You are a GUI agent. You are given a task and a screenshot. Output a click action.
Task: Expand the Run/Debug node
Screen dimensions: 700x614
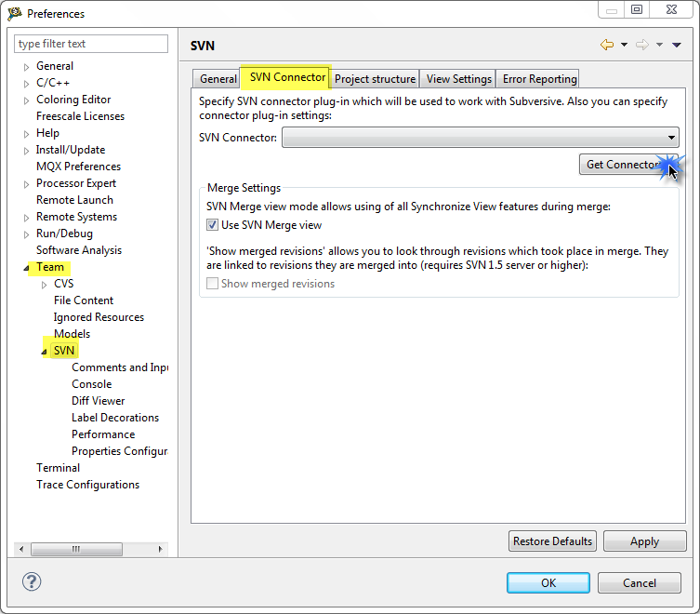pyautogui.click(x=26, y=234)
